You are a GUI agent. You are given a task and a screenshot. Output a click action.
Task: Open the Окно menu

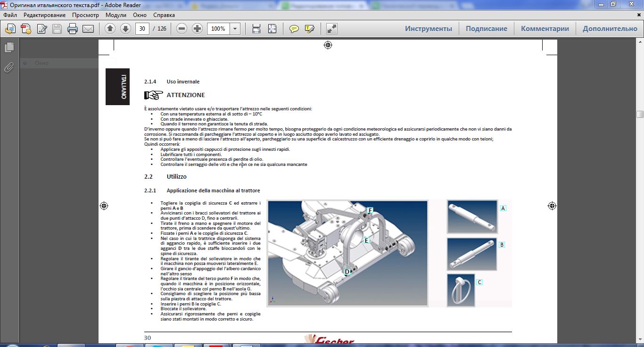pos(140,15)
